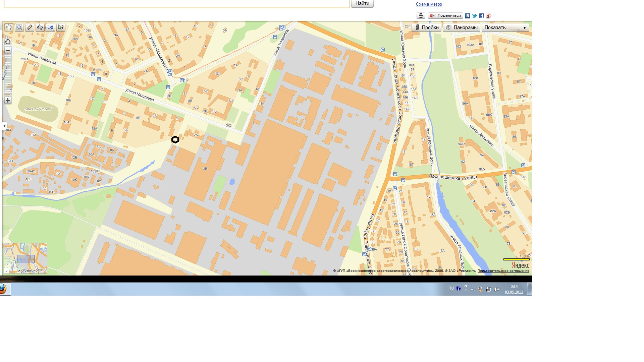Open the Схема метро link

tap(429, 4)
